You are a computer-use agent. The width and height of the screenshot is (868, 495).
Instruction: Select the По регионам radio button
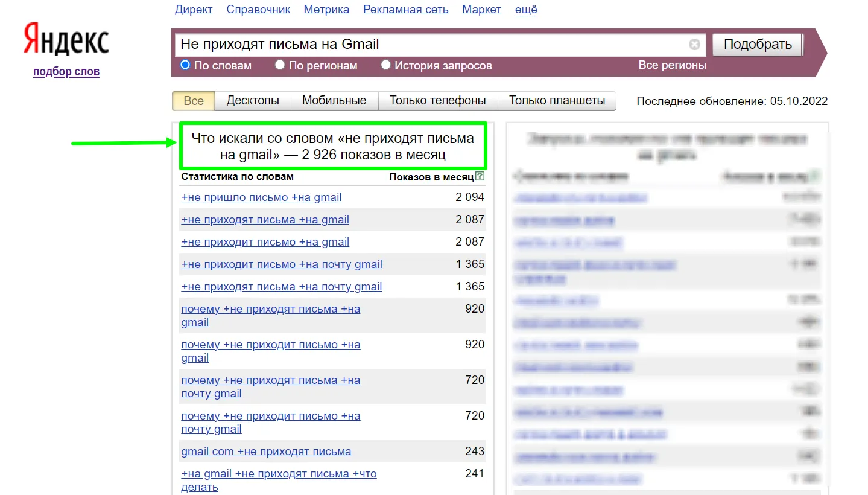(x=280, y=65)
